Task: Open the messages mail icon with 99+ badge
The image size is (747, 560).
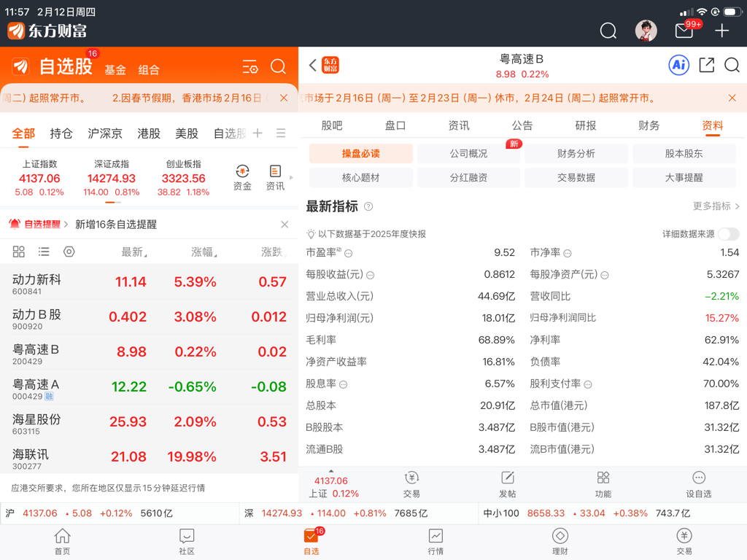Action: [x=684, y=31]
